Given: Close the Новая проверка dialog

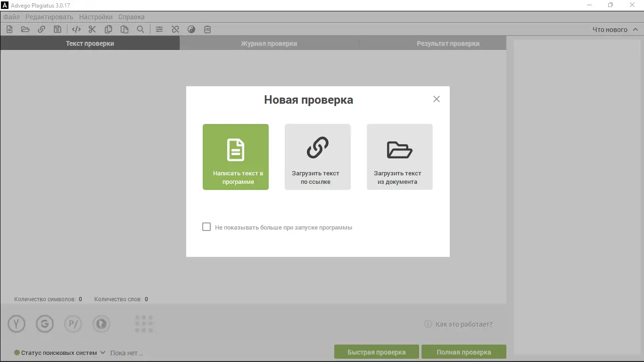Looking at the screenshot, I should [x=437, y=99].
